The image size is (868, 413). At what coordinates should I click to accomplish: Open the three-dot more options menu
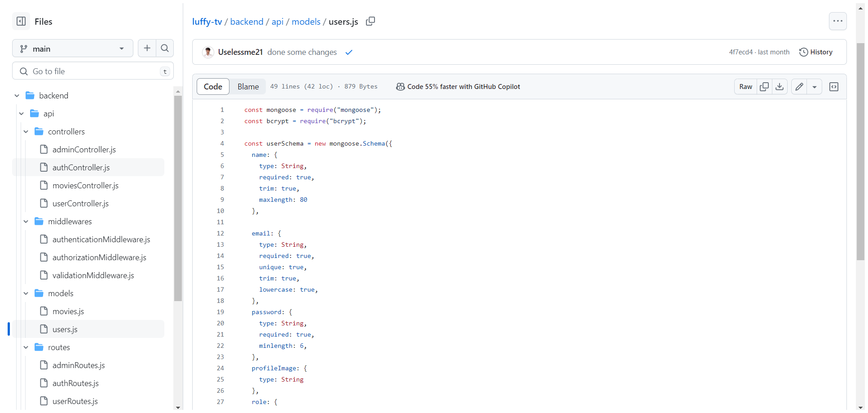point(838,21)
